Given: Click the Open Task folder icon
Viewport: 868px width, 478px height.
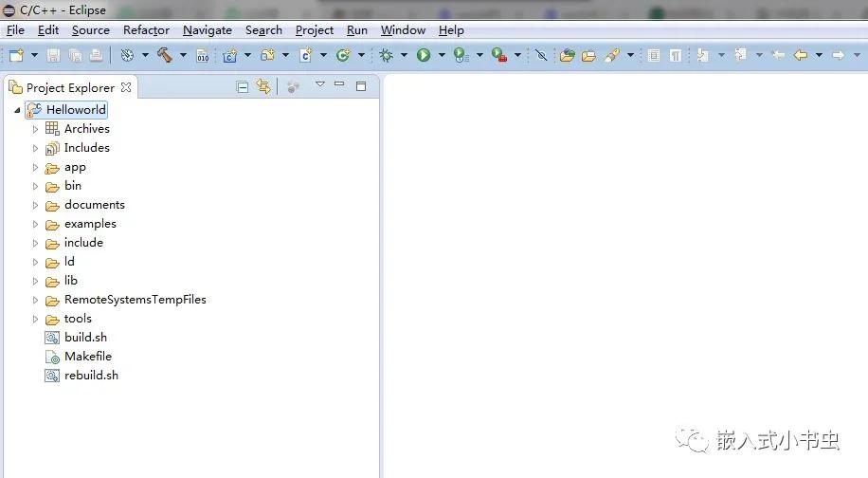Looking at the screenshot, I should pyautogui.click(x=588, y=55).
